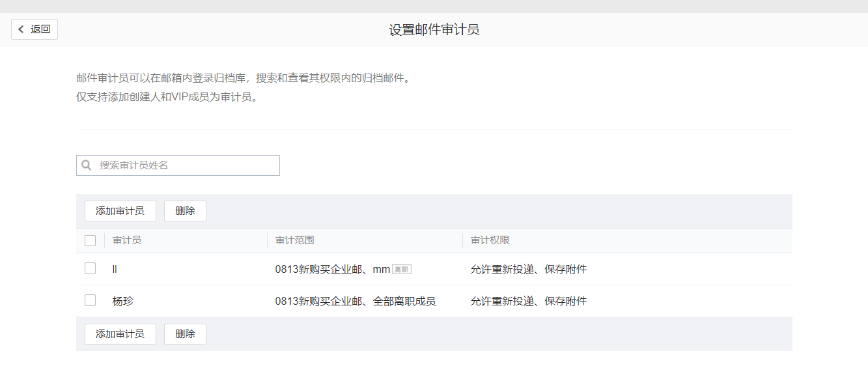This screenshot has height=379, width=868.
Task: Click the magnifier icon in the search box
Action: 87,165
